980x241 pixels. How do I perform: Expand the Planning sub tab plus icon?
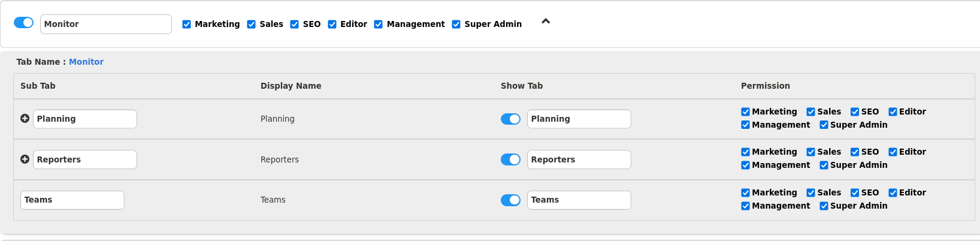coord(25,119)
